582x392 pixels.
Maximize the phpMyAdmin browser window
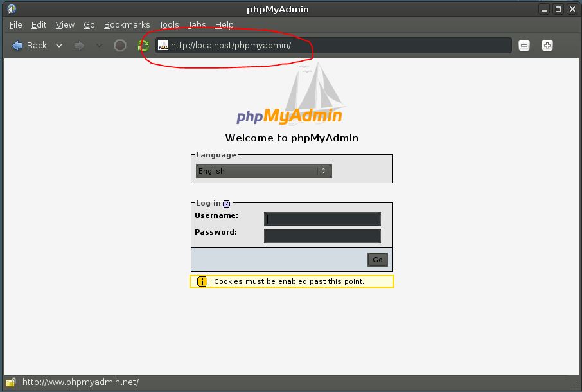click(558, 9)
